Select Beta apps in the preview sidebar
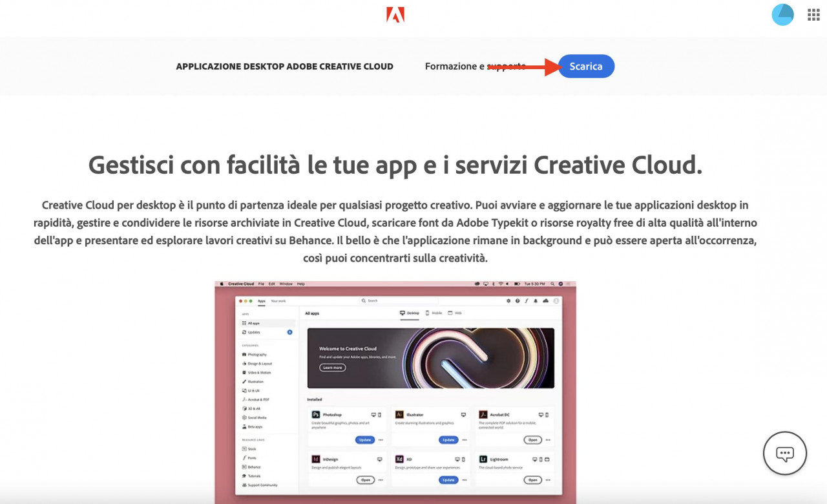827x504 pixels. tap(252, 426)
